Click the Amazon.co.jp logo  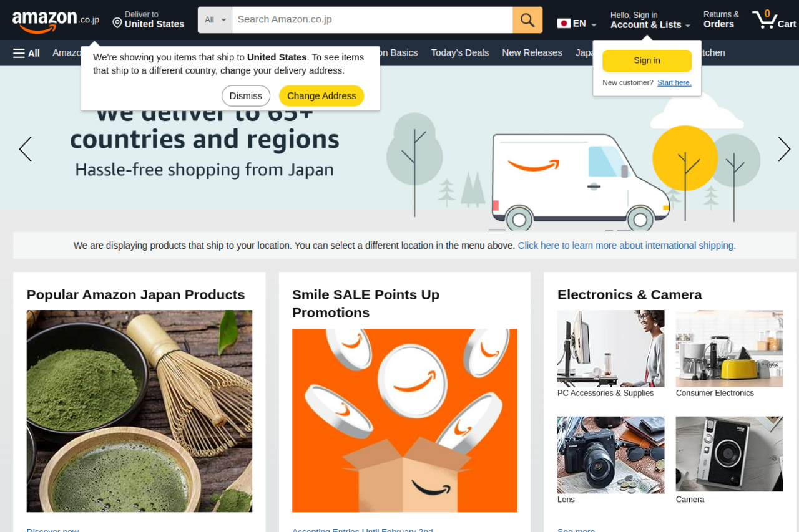coord(55,21)
